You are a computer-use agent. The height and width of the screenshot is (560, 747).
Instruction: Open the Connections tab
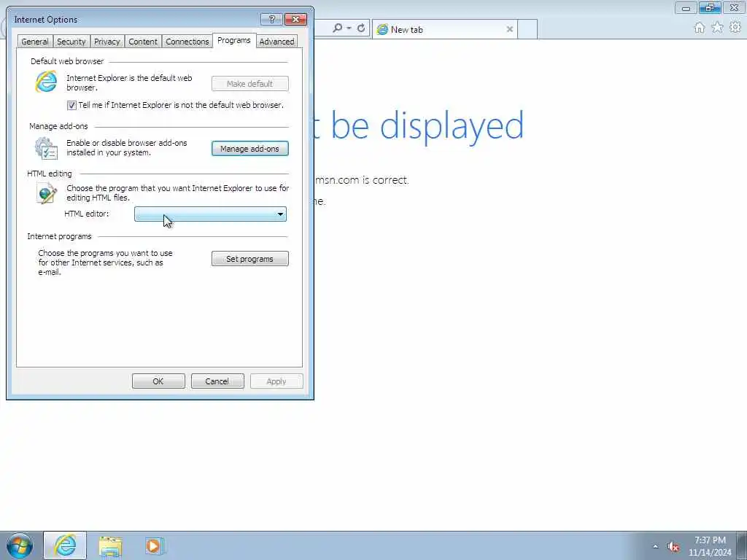(187, 42)
